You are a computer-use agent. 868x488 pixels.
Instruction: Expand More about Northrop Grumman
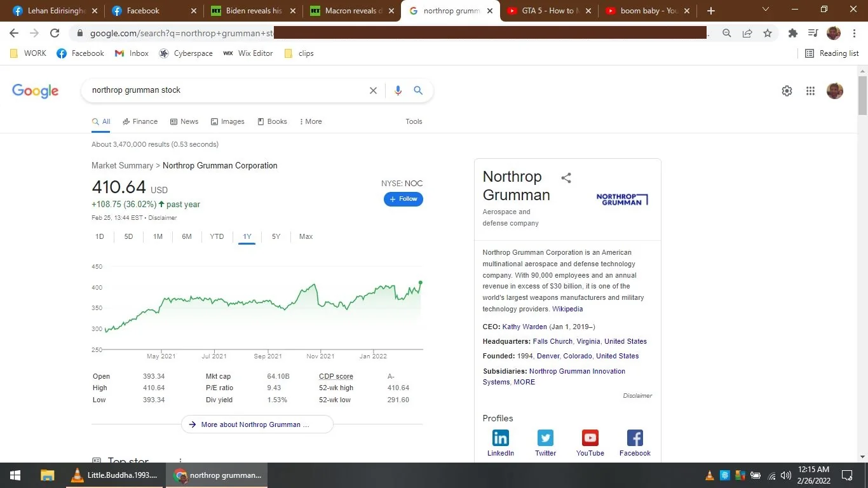257,424
